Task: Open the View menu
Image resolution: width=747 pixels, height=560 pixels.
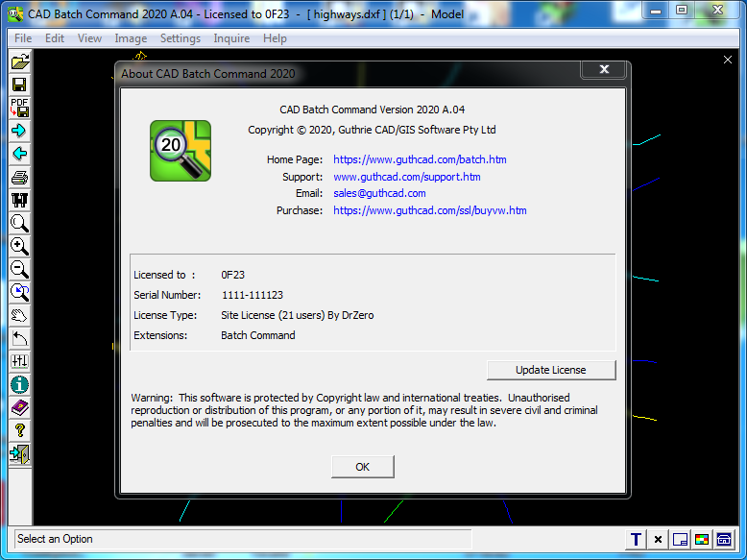Action: click(89, 38)
